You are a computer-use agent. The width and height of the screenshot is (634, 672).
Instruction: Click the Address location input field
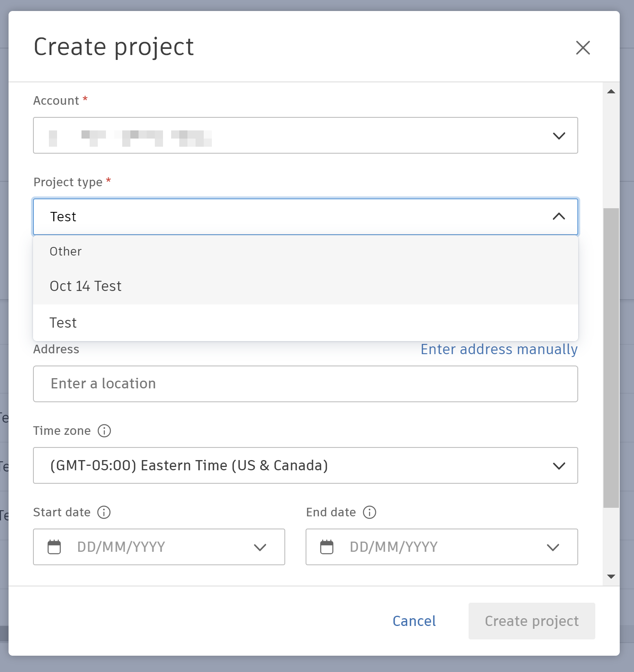point(305,384)
